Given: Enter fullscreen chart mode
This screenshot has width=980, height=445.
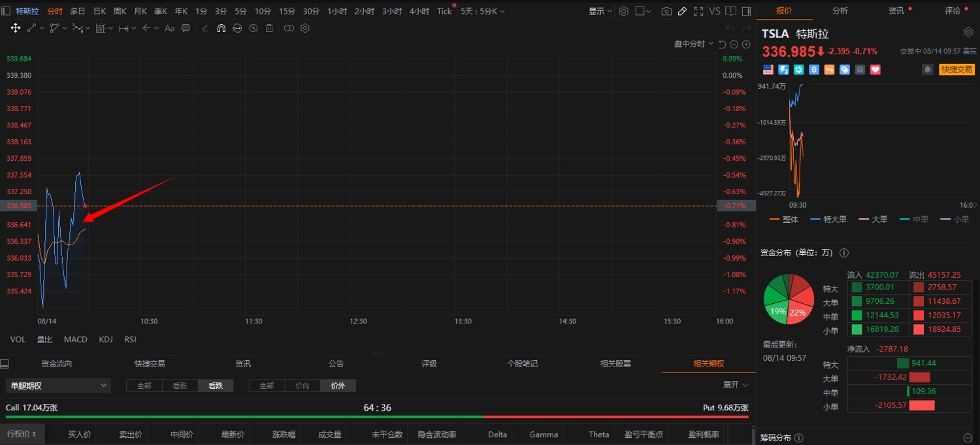Looking at the screenshot, I should click(698, 11).
